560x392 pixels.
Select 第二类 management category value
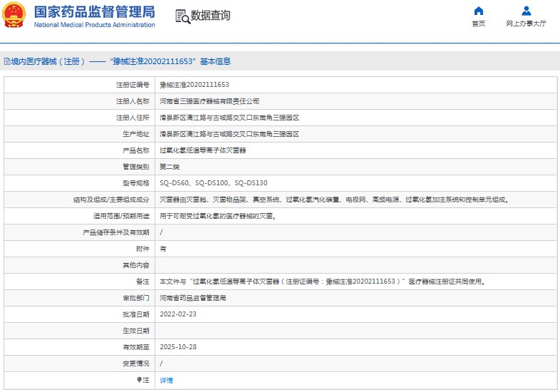(x=170, y=167)
